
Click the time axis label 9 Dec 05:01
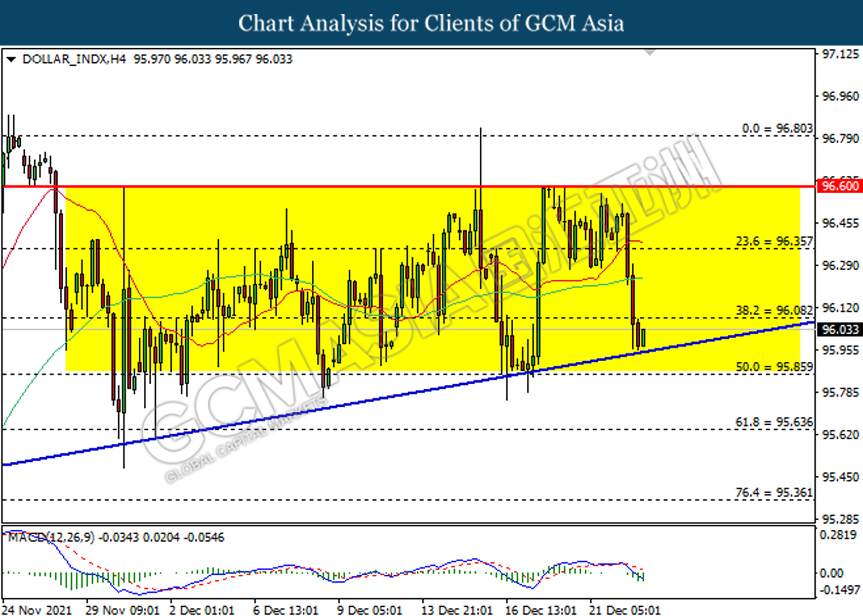pos(369,610)
